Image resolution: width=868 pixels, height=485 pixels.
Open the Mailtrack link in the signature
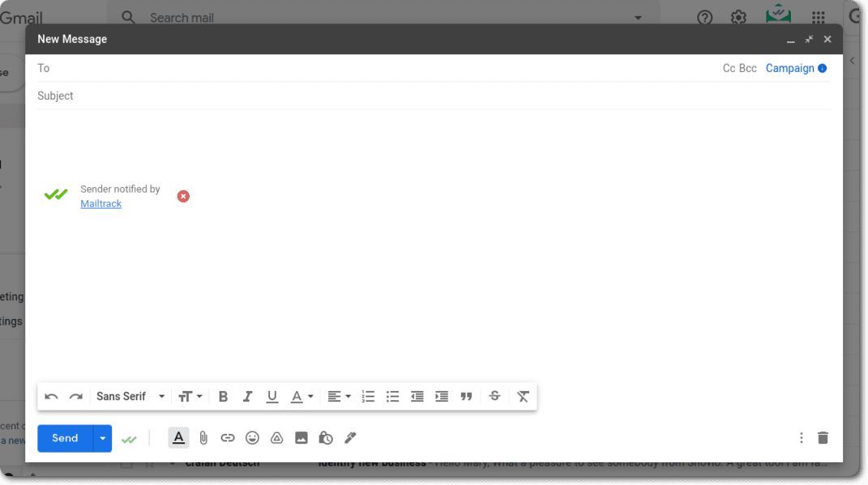tap(100, 204)
